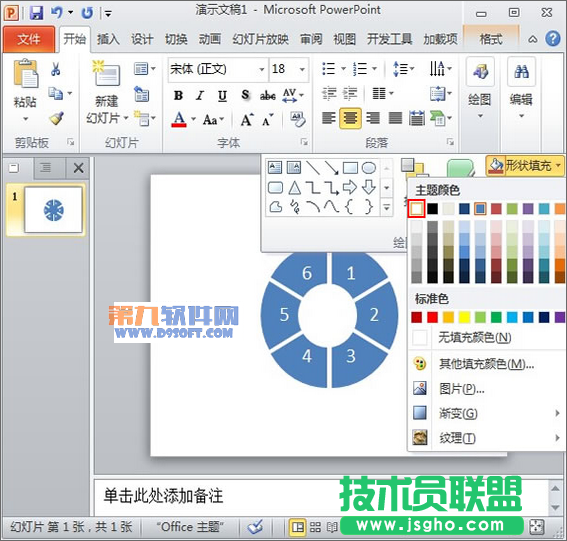Switch to Normal view in status bar
The width and height of the screenshot is (567, 541).
(x=298, y=528)
